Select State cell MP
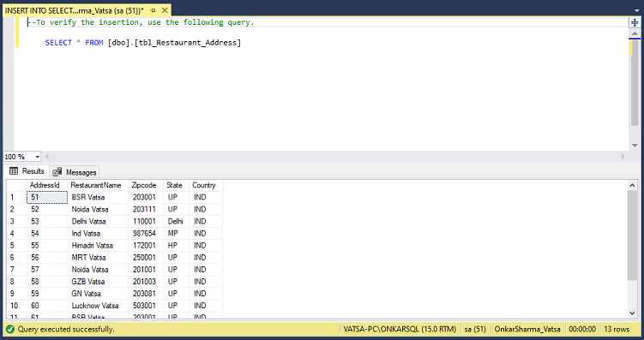Image resolution: width=644 pixels, height=340 pixels. pos(176,233)
